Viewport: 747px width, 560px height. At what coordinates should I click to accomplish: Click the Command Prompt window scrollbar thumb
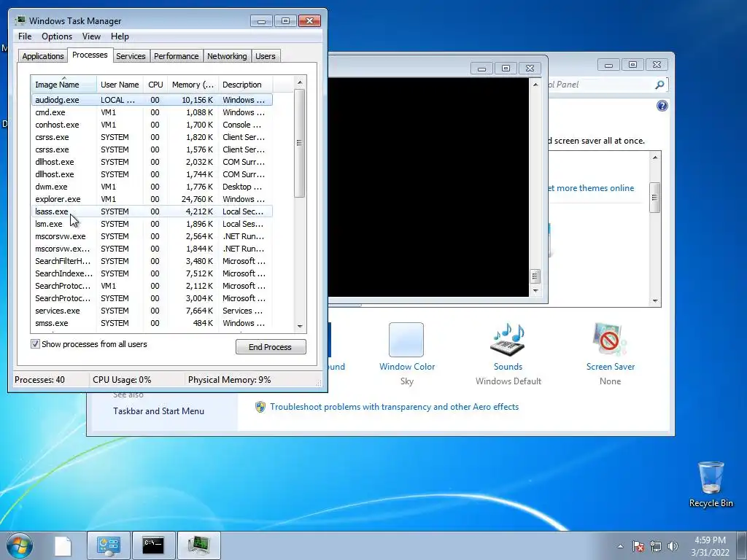coord(535,276)
